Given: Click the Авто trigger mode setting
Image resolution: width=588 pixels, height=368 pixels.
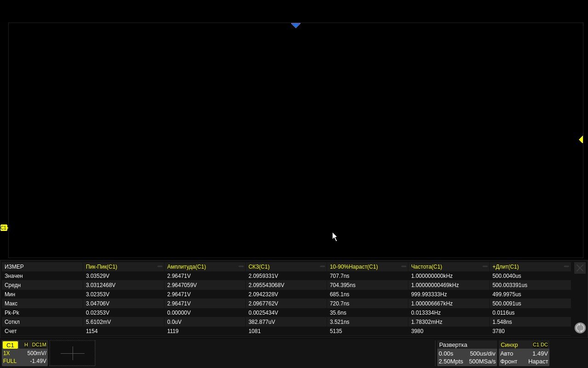Looking at the screenshot, I should pos(507,353).
